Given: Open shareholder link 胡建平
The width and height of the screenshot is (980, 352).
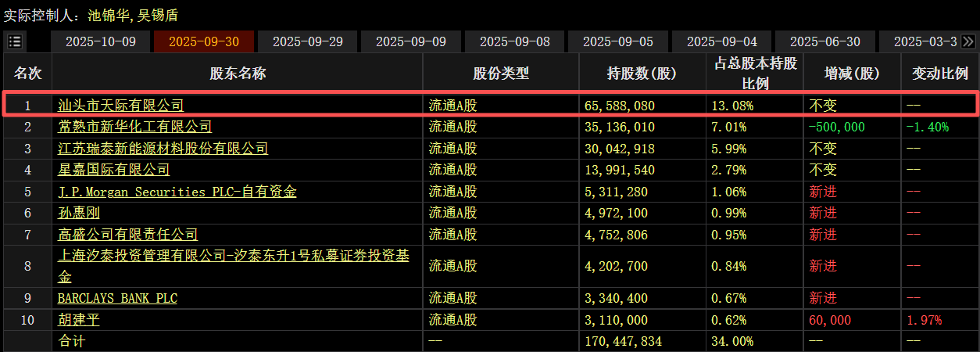Looking at the screenshot, I should click(79, 320).
